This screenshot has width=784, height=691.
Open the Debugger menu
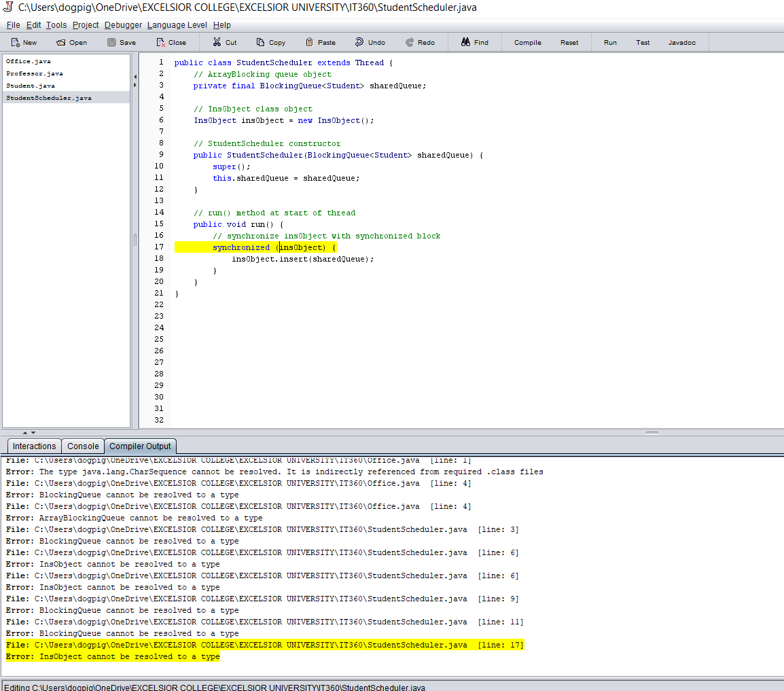(x=122, y=24)
